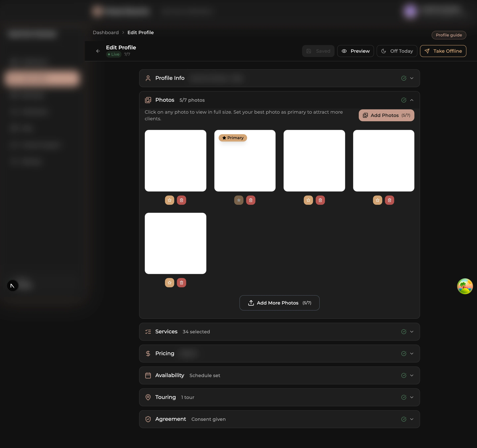The width and height of the screenshot is (477, 448).
Task: Collapse the Photos section chevron
Action: coord(412,100)
